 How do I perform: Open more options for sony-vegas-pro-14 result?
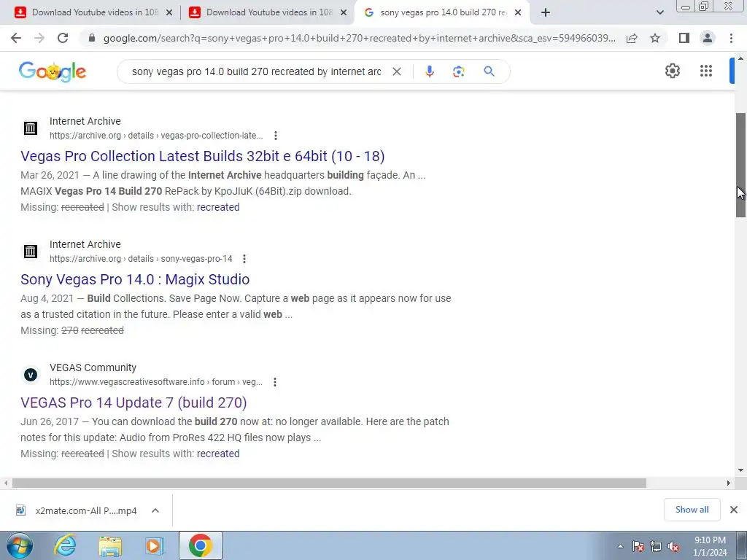(244, 259)
